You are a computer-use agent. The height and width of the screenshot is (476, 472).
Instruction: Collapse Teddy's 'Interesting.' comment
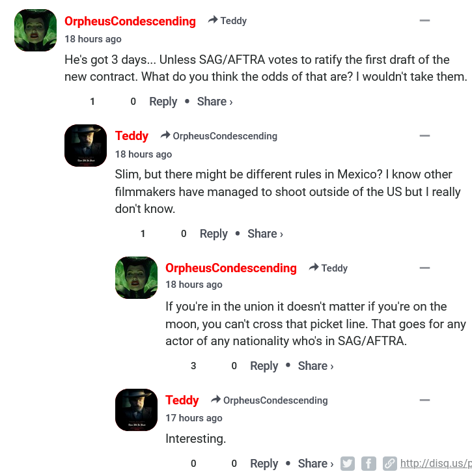424,400
